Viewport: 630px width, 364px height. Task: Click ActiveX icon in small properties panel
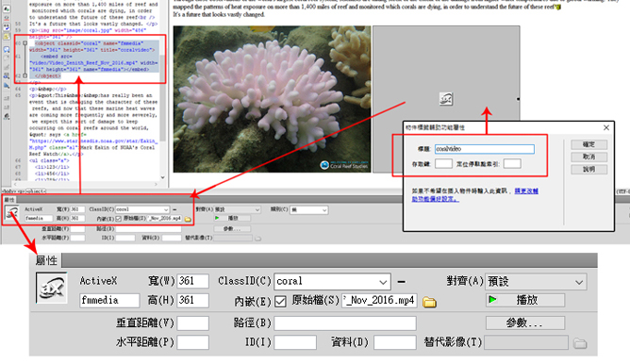pyautogui.click(x=12, y=212)
